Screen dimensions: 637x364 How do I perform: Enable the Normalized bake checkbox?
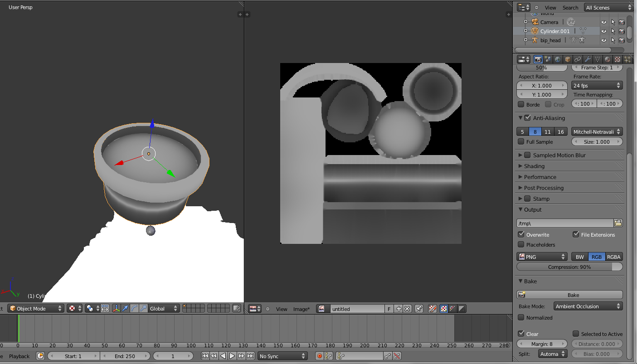click(x=521, y=317)
